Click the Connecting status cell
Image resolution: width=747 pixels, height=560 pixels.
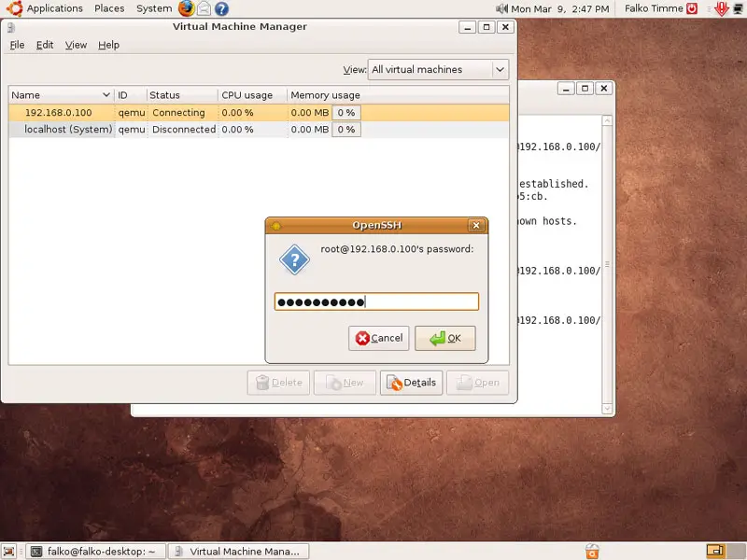click(x=178, y=113)
